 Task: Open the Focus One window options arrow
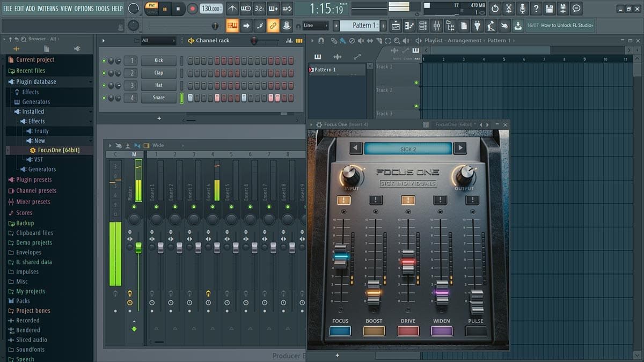coord(311,124)
